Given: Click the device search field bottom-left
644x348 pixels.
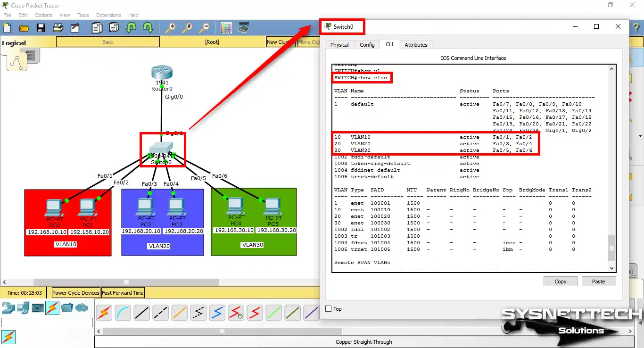Looking at the screenshot, I should pyautogui.click(x=47, y=323).
